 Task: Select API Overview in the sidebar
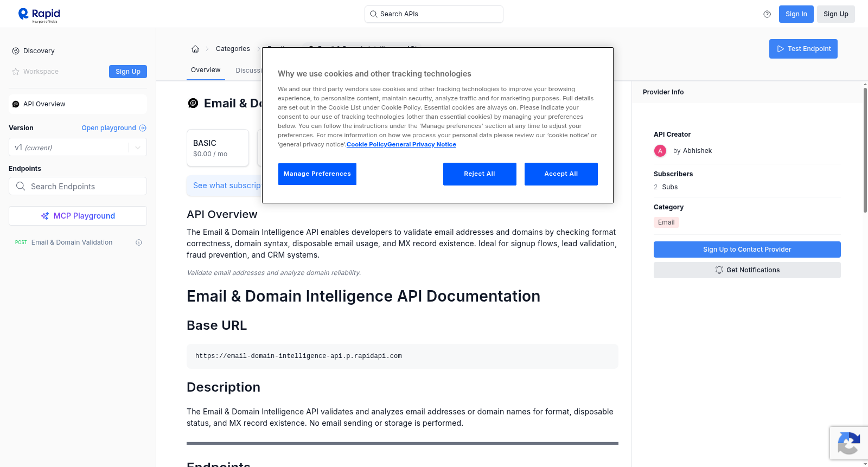click(x=78, y=104)
